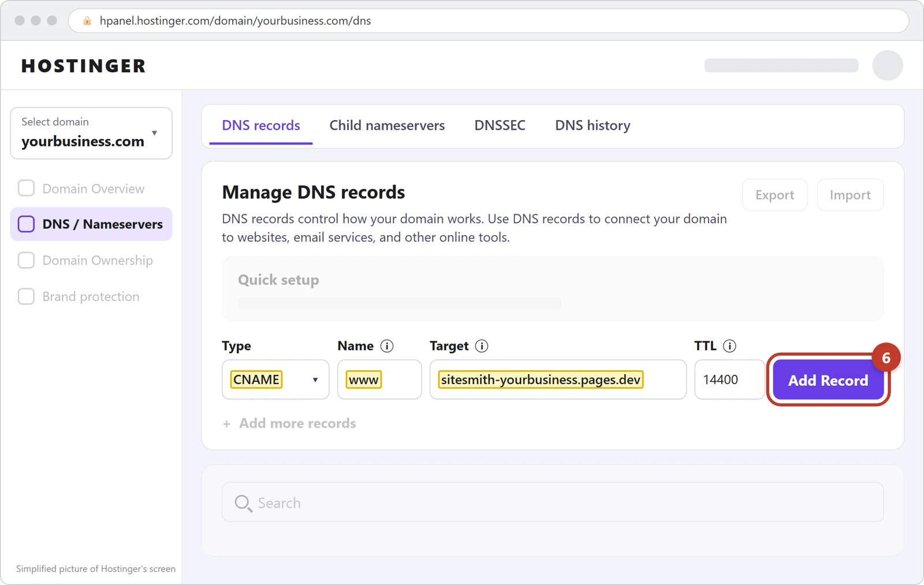Click the info icon next to Name
Viewport: 924px width, 585px height.
pyautogui.click(x=387, y=346)
